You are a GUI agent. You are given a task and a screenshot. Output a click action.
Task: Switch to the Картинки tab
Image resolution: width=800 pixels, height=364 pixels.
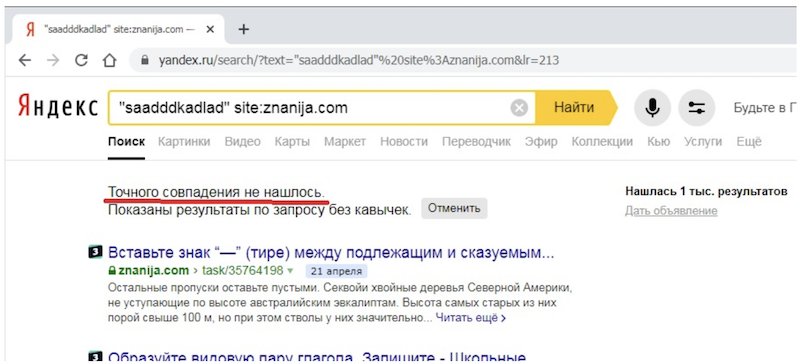184,141
